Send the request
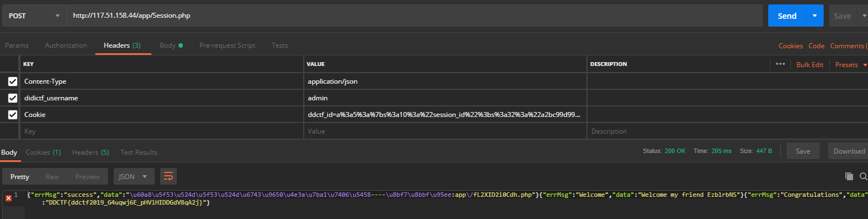The width and height of the screenshot is (868, 219). [x=787, y=16]
